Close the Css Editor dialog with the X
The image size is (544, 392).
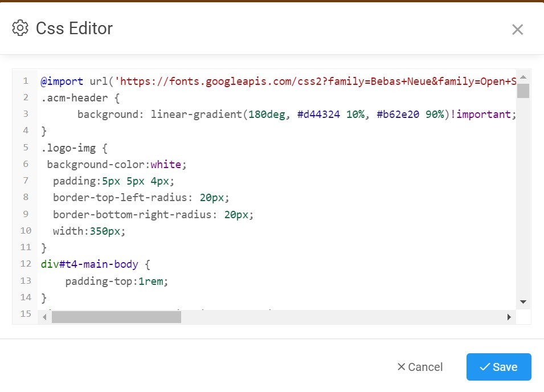pyautogui.click(x=517, y=30)
